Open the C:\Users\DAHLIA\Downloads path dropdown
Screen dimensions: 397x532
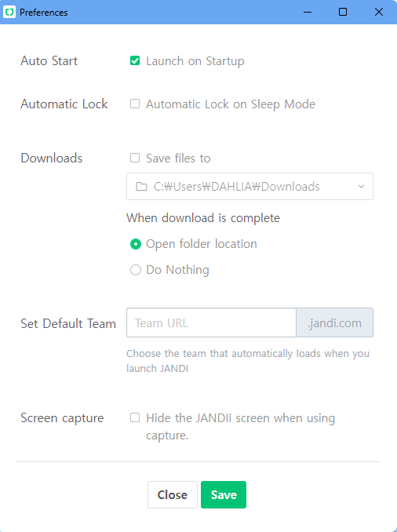[x=249, y=186]
